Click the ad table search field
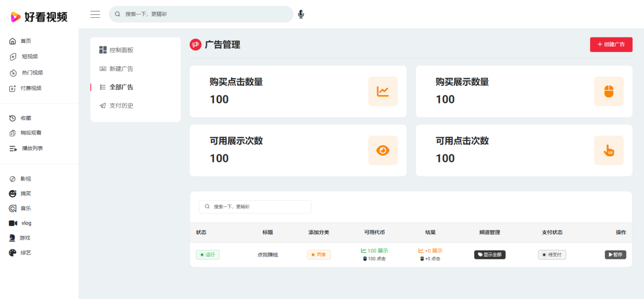The image size is (644, 299). [255, 207]
